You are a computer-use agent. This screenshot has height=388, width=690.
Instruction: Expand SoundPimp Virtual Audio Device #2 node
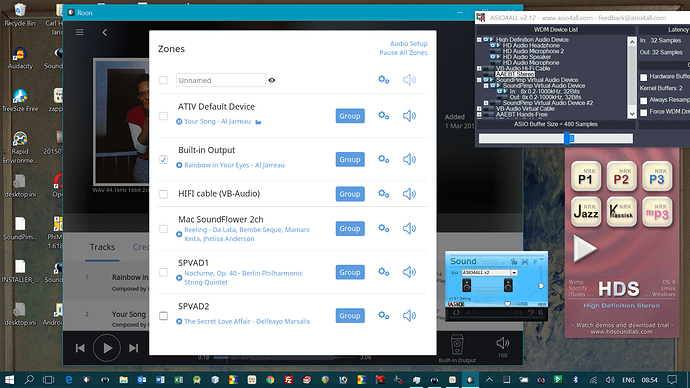(486, 103)
